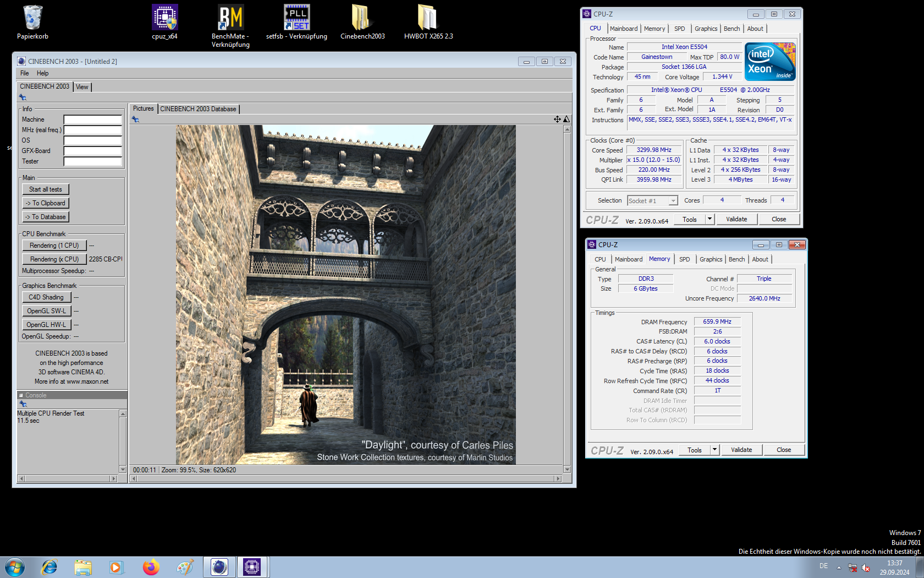Click the pin icon under Pictures tab

point(135,119)
